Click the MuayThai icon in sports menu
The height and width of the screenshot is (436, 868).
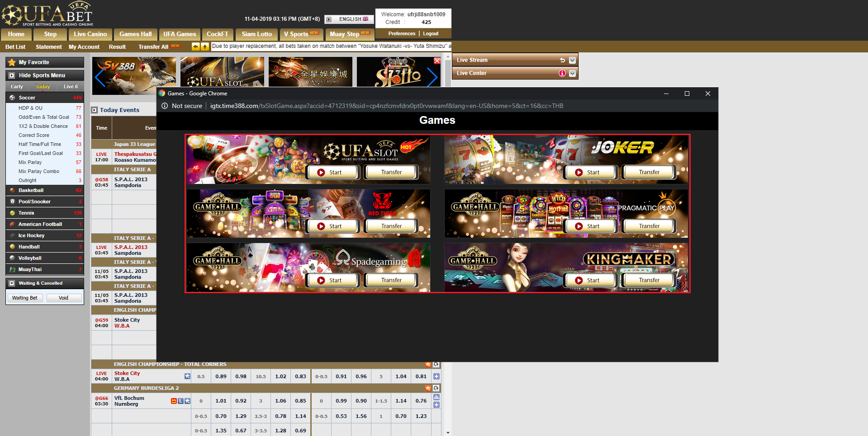click(x=12, y=269)
